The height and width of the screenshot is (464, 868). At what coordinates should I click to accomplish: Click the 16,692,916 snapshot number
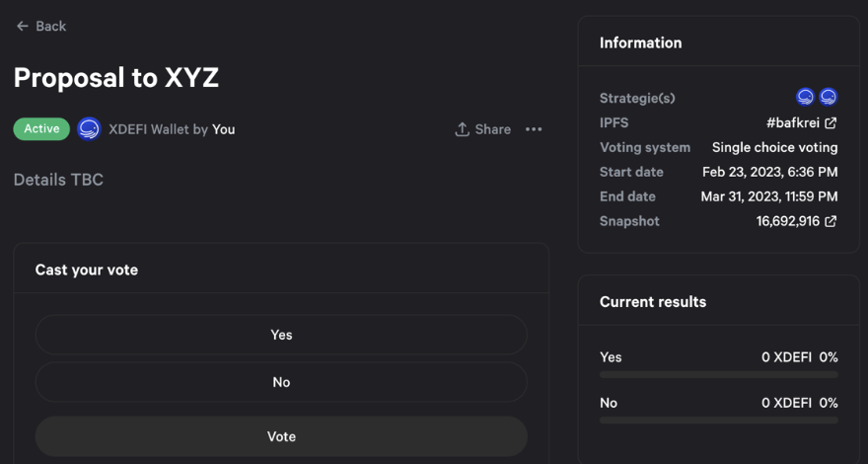[x=787, y=222]
